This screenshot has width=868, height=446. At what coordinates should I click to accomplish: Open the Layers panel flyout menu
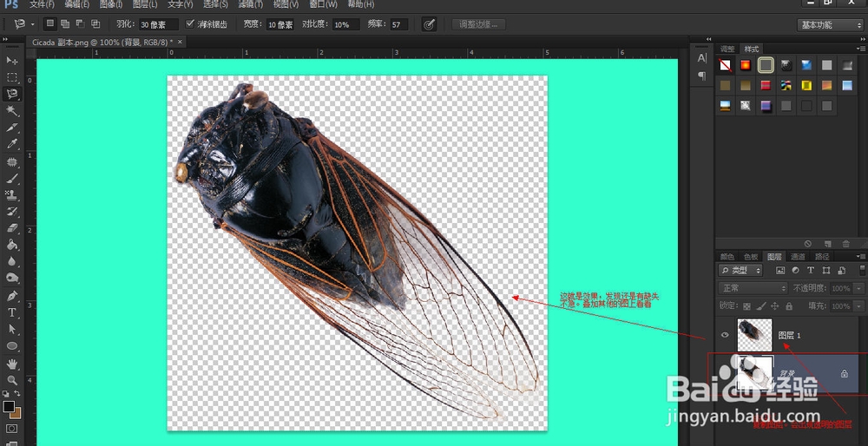pos(859,256)
